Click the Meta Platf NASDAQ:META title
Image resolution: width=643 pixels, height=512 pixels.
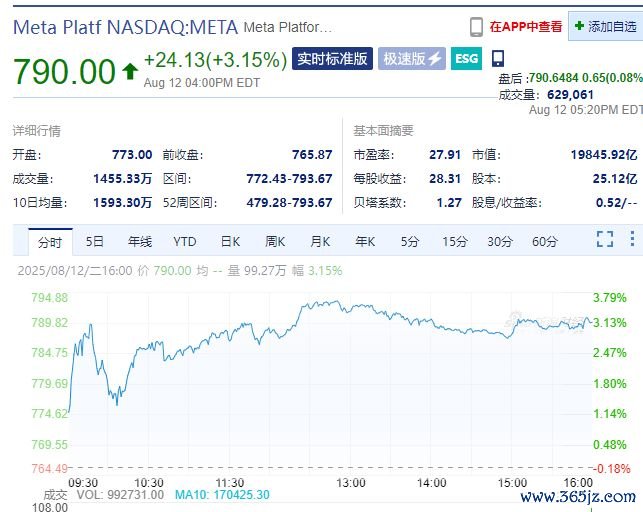123,27
